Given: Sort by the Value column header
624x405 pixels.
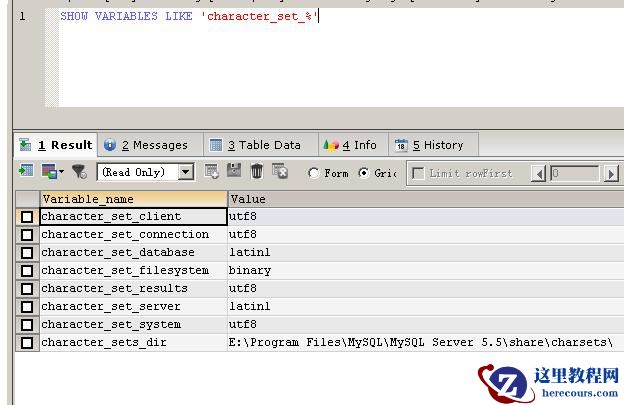Looking at the screenshot, I should click(426, 199).
